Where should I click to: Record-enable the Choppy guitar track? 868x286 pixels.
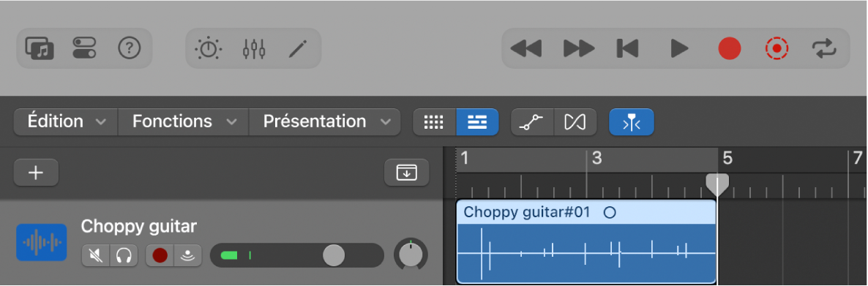click(160, 255)
